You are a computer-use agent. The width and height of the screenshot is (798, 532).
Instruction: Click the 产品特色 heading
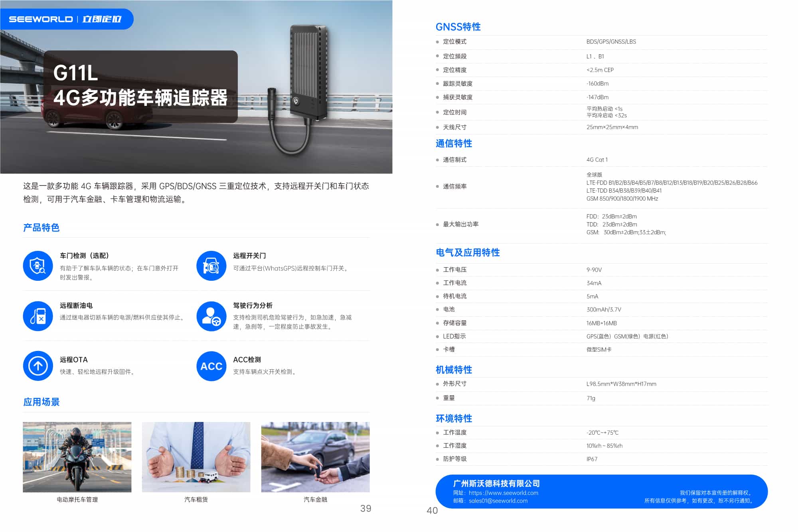coord(41,228)
